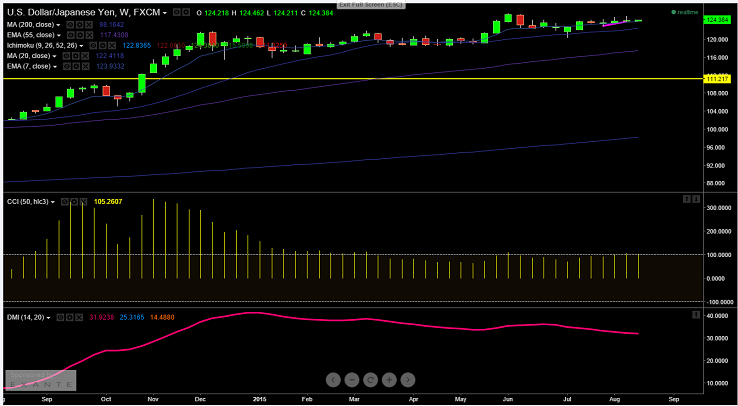Click the Nov label on time axis
738x406 pixels.
click(x=154, y=398)
